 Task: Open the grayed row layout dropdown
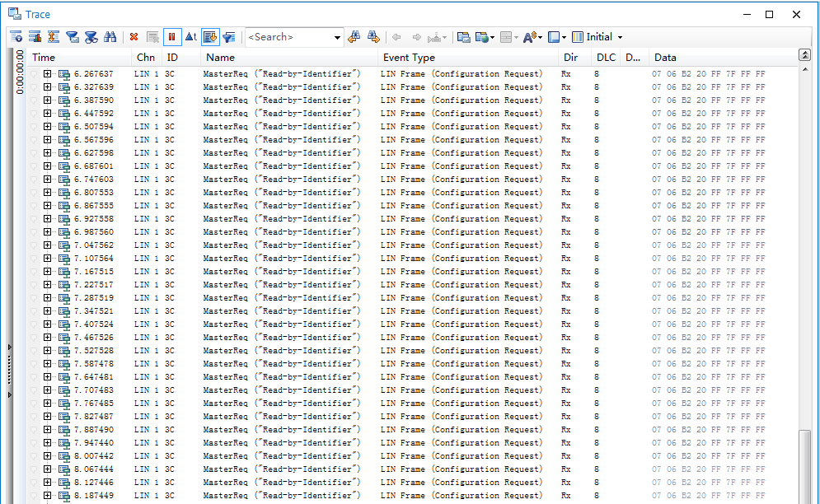tap(508, 37)
